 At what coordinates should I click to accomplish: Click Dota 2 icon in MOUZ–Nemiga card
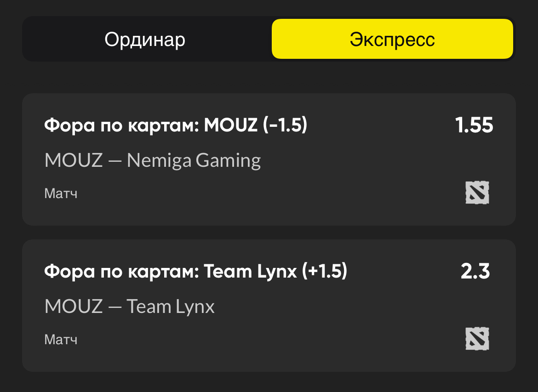coord(477,193)
